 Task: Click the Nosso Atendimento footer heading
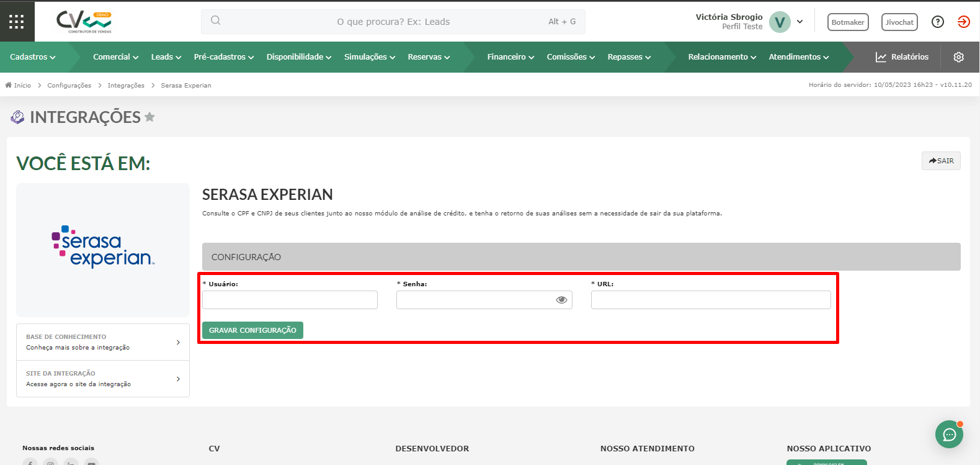click(647, 448)
